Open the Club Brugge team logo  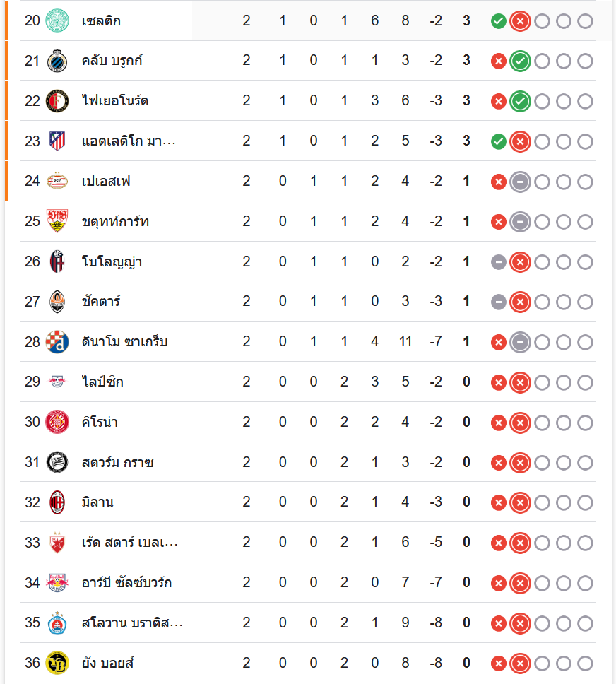[x=57, y=61]
